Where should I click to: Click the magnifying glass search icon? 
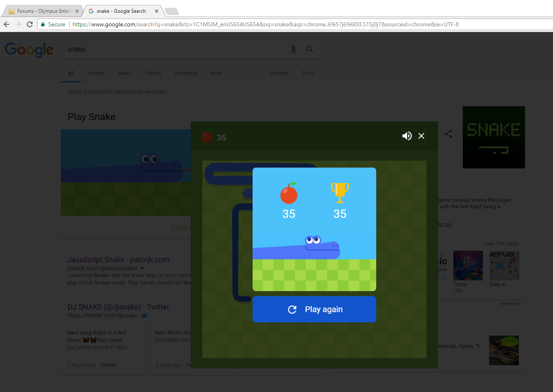309,49
